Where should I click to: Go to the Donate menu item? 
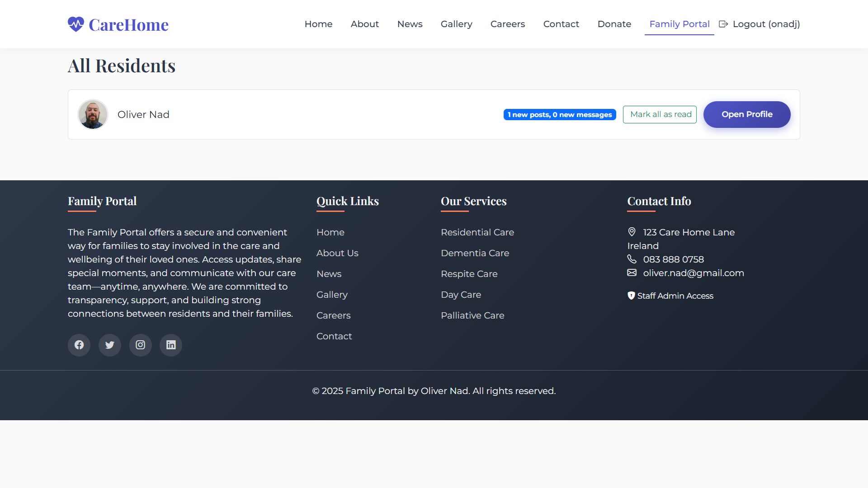[614, 24]
